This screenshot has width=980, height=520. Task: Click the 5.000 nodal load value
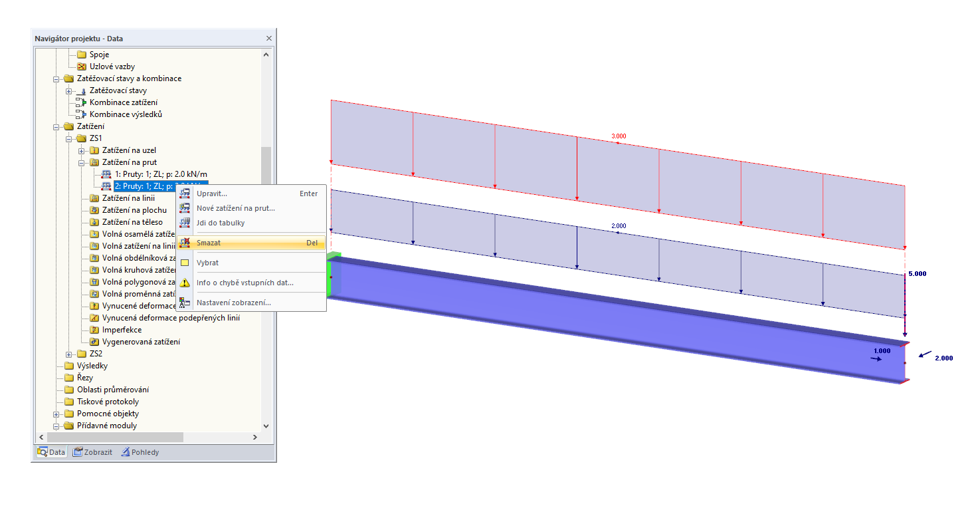click(x=917, y=273)
